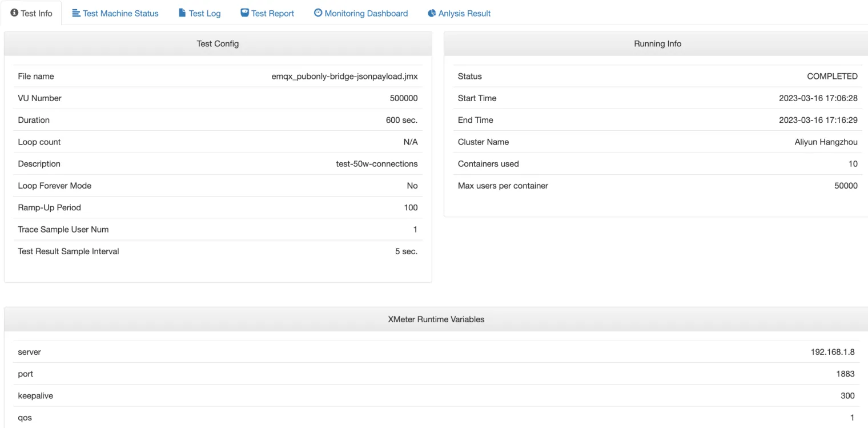This screenshot has height=428, width=868.
Task: Click the file icon beside Test Log
Action: click(x=182, y=13)
